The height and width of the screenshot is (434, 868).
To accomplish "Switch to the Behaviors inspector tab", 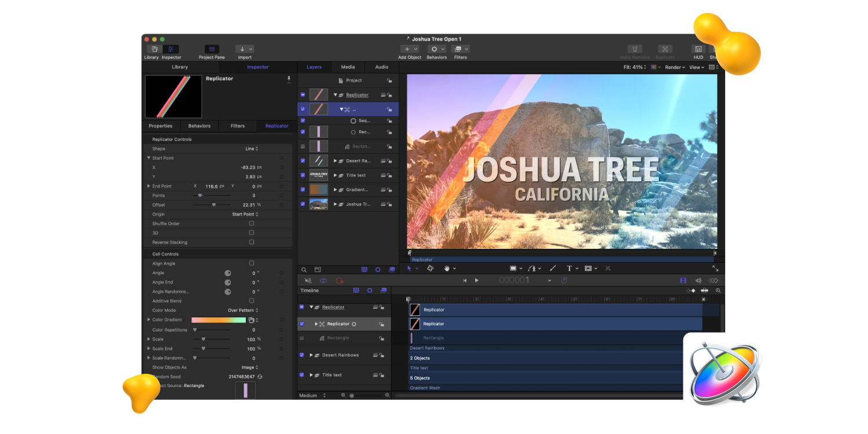I will click(199, 126).
